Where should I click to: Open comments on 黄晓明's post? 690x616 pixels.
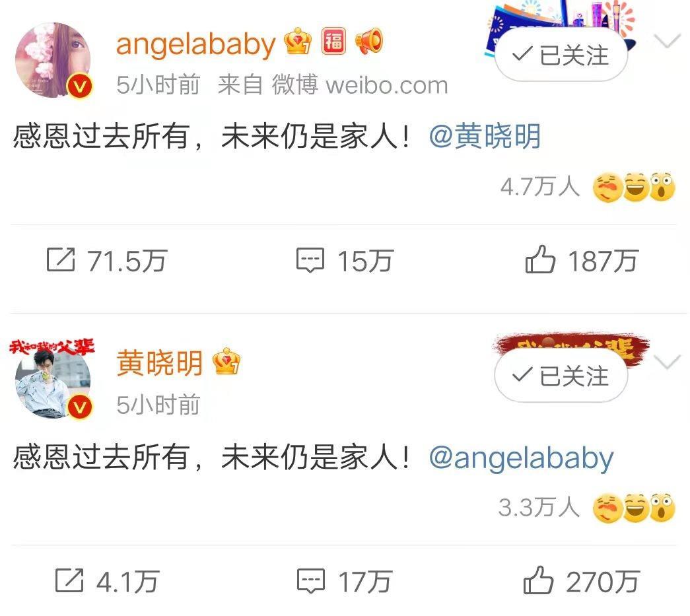pos(311,581)
